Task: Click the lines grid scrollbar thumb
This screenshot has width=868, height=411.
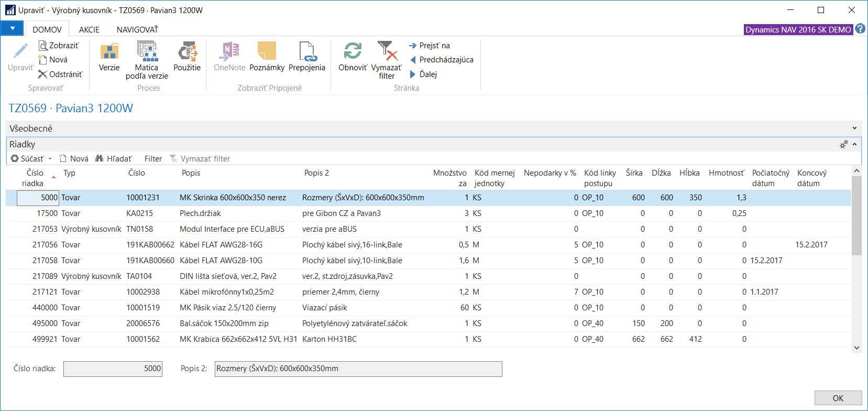Action: click(x=857, y=215)
